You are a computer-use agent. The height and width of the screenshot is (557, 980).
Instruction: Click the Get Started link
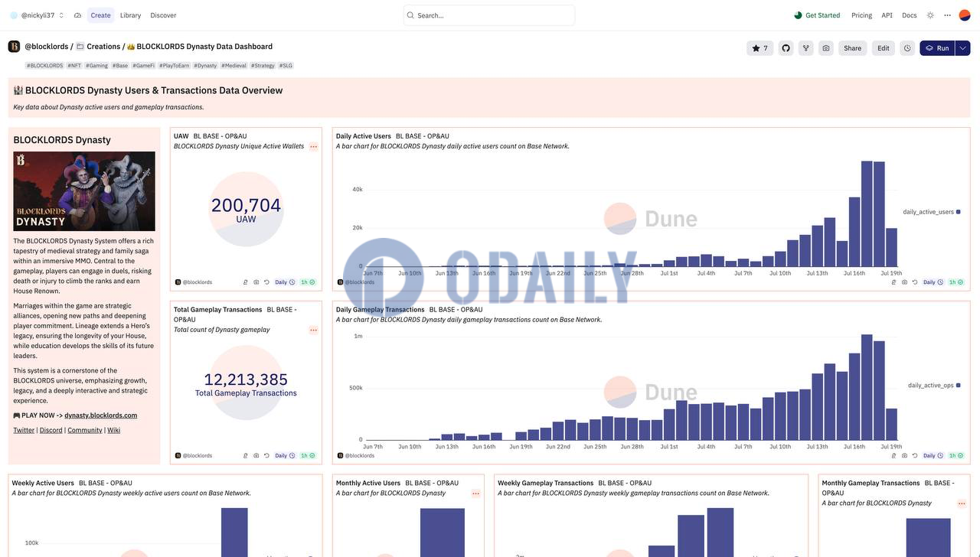[817, 15]
